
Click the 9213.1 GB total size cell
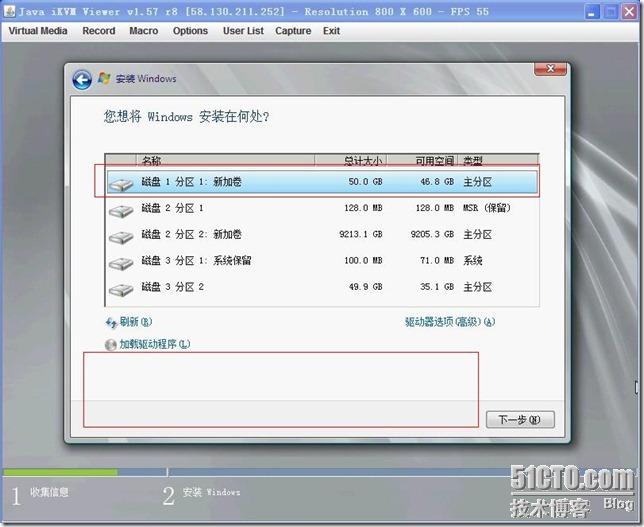[x=361, y=234]
